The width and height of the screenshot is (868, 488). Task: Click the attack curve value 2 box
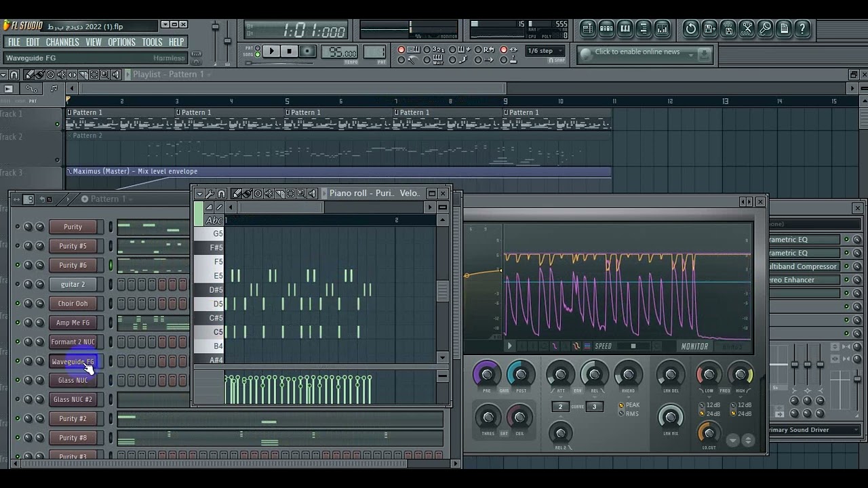point(560,407)
